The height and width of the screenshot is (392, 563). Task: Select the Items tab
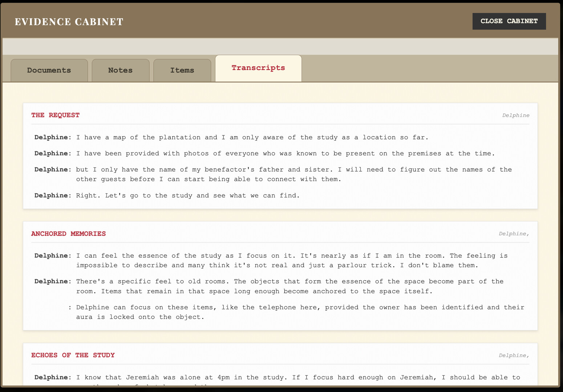(x=182, y=70)
